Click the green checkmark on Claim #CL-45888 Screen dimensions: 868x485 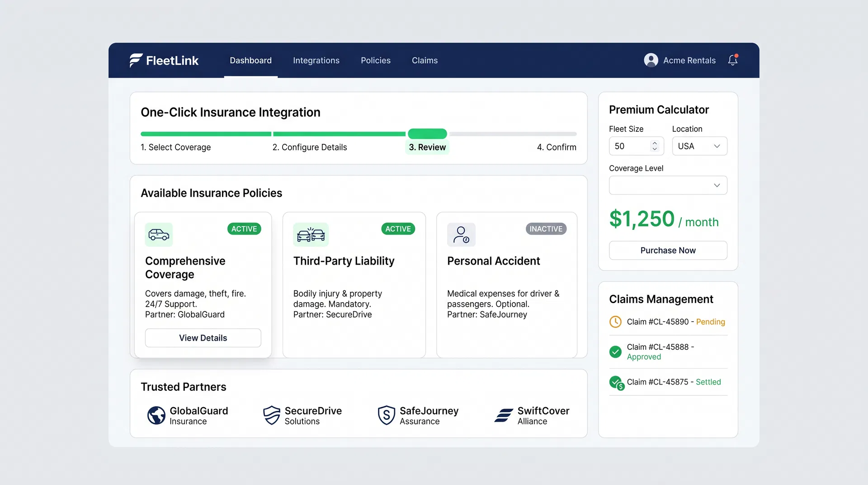click(x=615, y=352)
